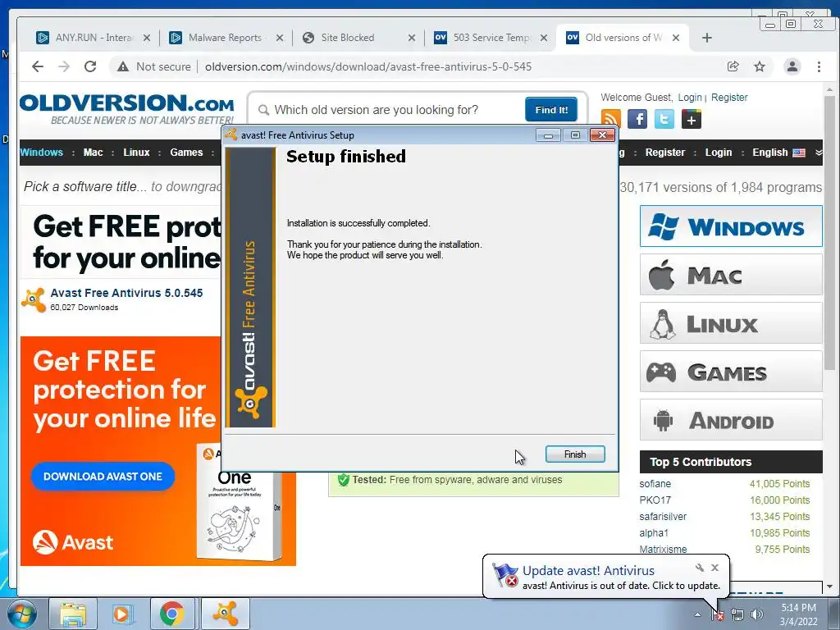Open contributor safarisilver's profile
Screen dimensions: 840x630
663,517
